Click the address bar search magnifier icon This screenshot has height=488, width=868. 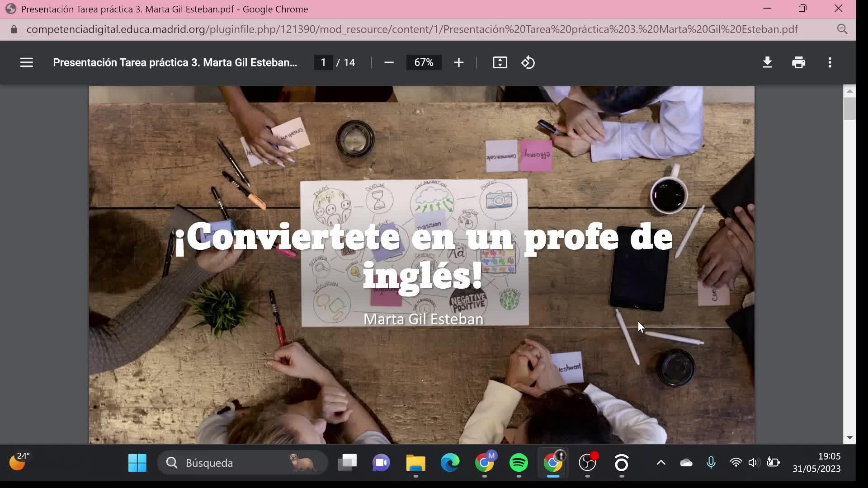click(842, 29)
